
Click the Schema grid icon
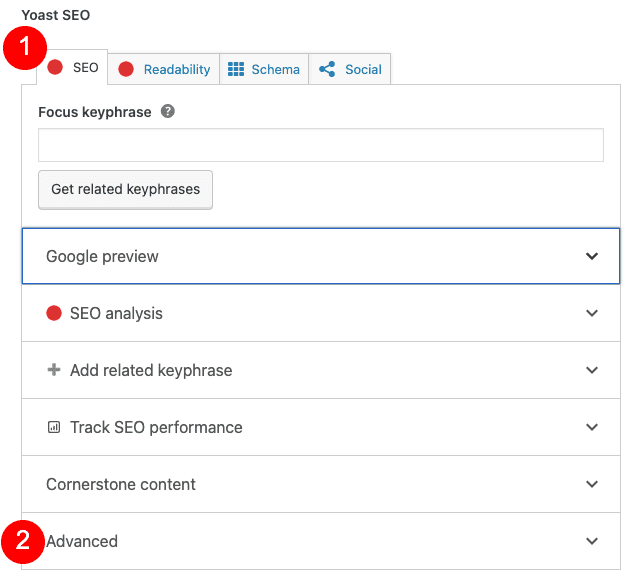(x=236, y=69)
